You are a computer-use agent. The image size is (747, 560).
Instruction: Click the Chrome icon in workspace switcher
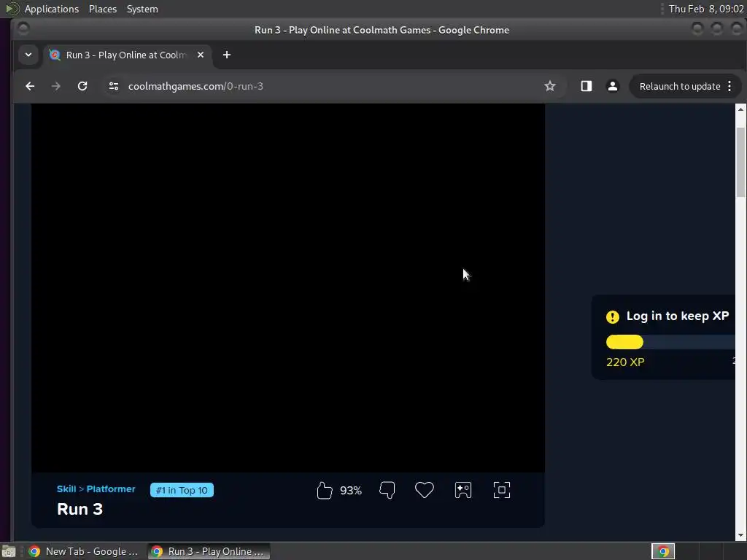(x=662, y=551)
